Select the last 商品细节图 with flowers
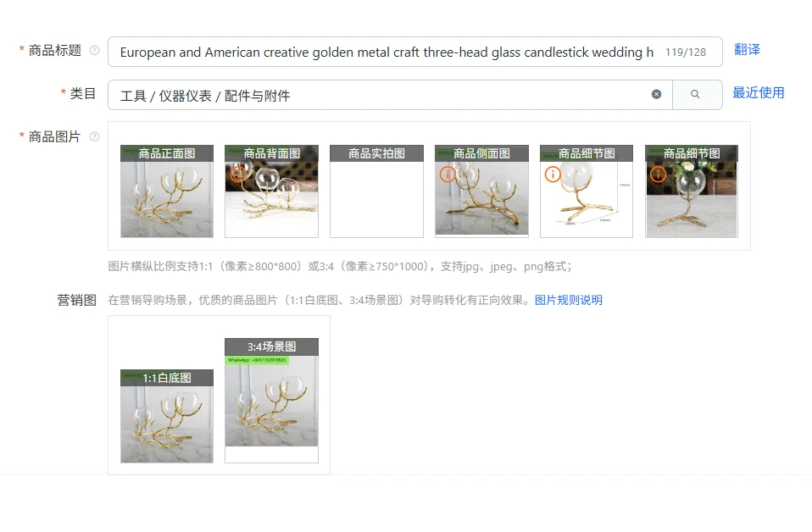This screenshot has width=812, height=532. point(692,191)
